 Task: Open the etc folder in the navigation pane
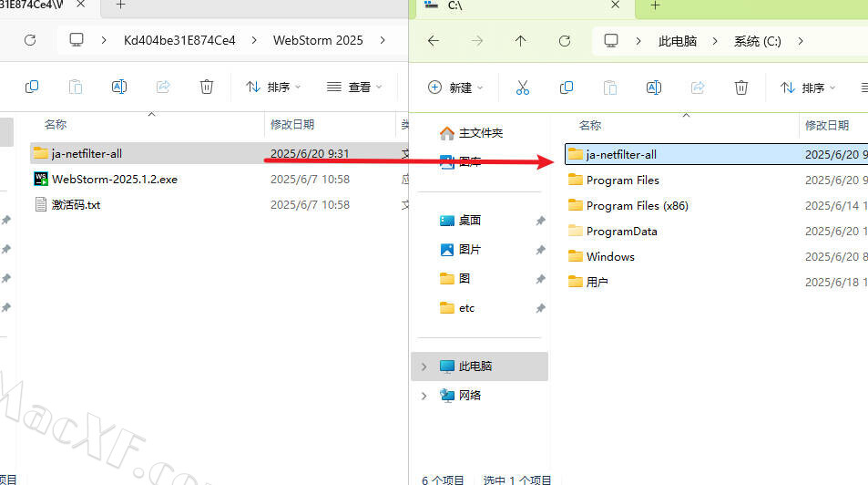click(456, 307)
